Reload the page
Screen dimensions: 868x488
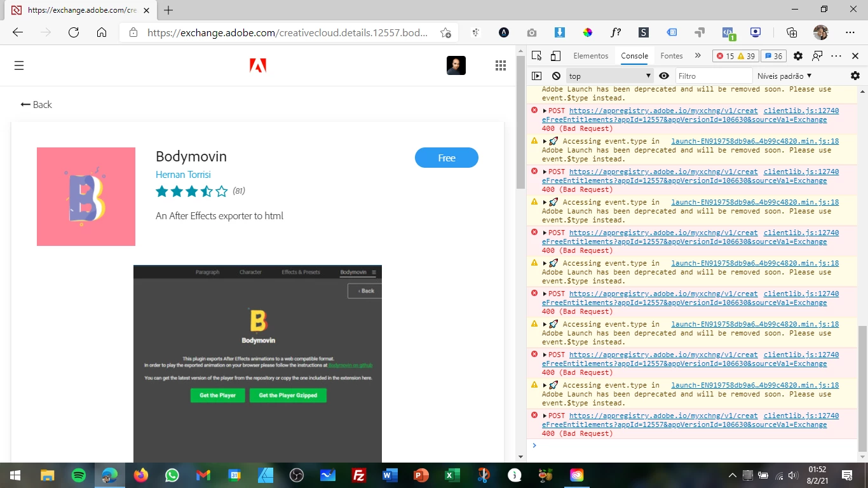coord(74,32)
